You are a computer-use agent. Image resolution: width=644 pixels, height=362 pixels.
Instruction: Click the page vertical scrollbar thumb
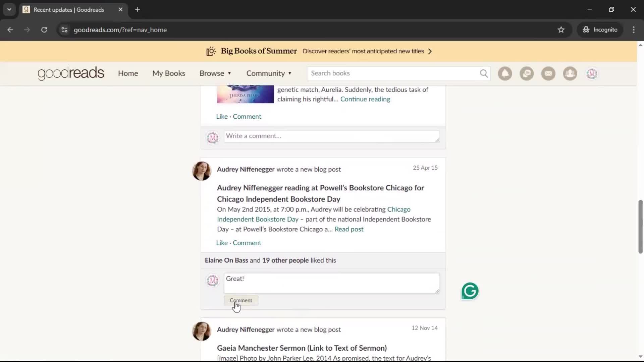640,227
